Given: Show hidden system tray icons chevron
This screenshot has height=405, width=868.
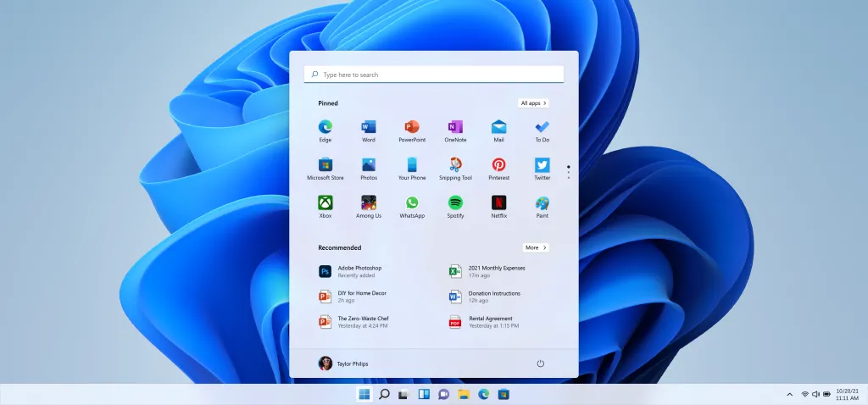Looking at the screenshot, I should pos(790,394).
